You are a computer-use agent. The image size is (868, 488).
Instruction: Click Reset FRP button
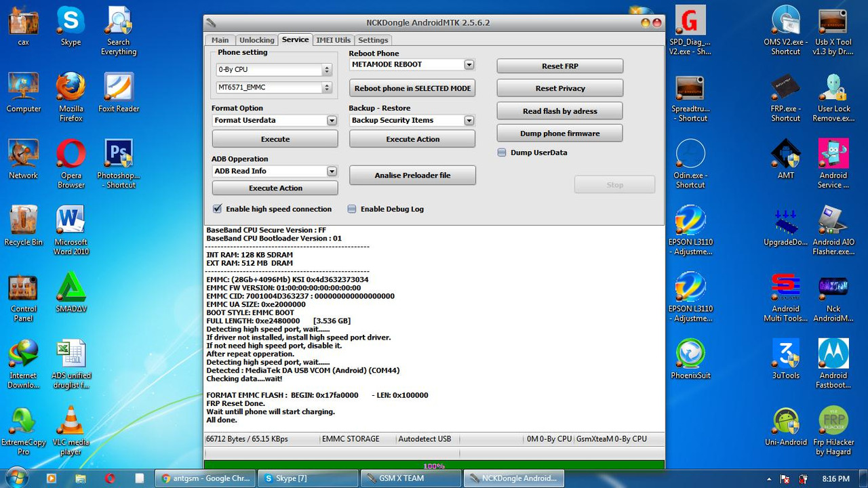pos(560,66)
